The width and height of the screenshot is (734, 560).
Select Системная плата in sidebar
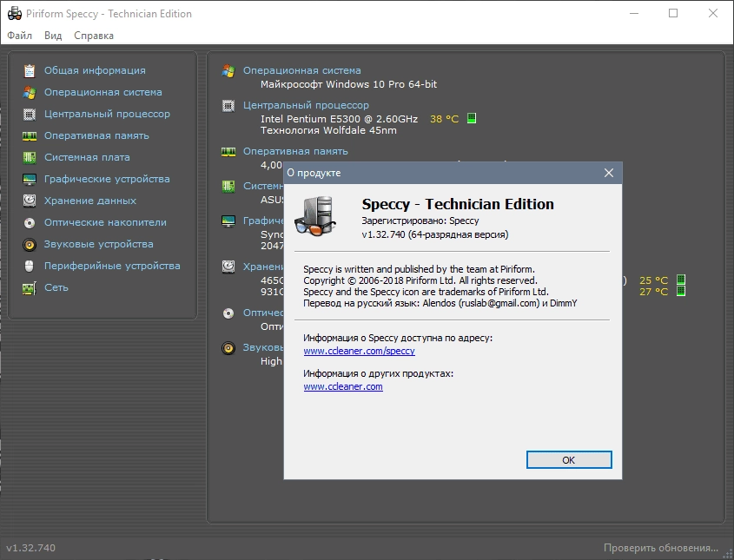click(87, 157)
